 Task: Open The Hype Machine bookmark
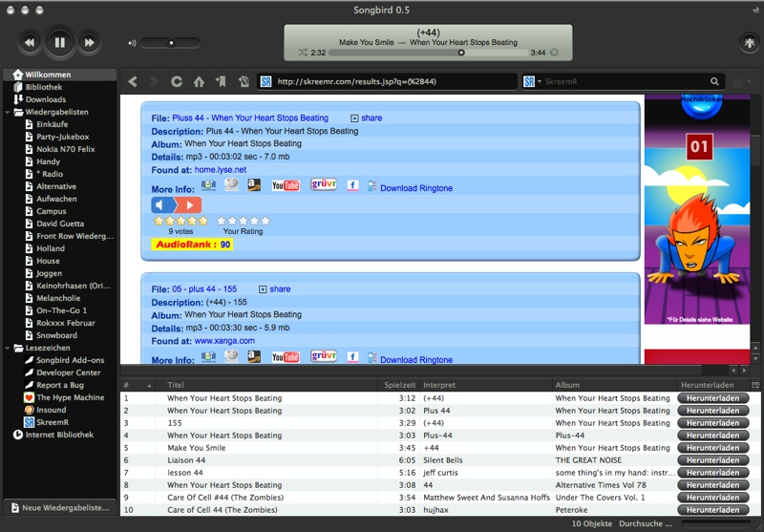pos(70,397)
